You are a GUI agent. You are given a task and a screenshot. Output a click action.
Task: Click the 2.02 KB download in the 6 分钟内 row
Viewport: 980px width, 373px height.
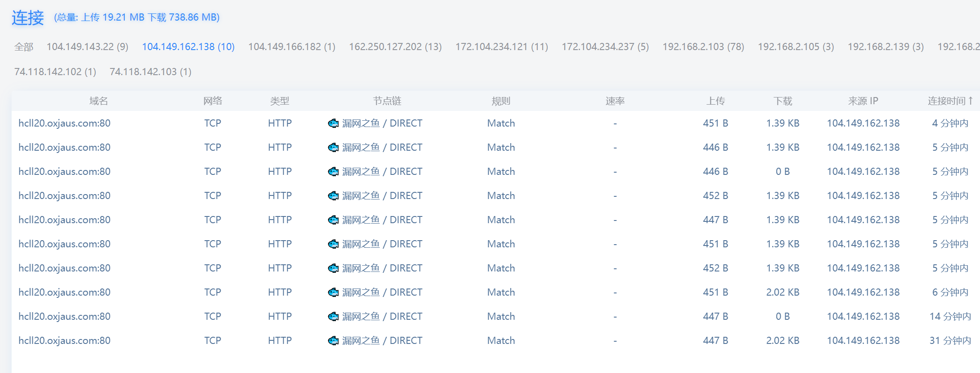click(x=783, y=292)
